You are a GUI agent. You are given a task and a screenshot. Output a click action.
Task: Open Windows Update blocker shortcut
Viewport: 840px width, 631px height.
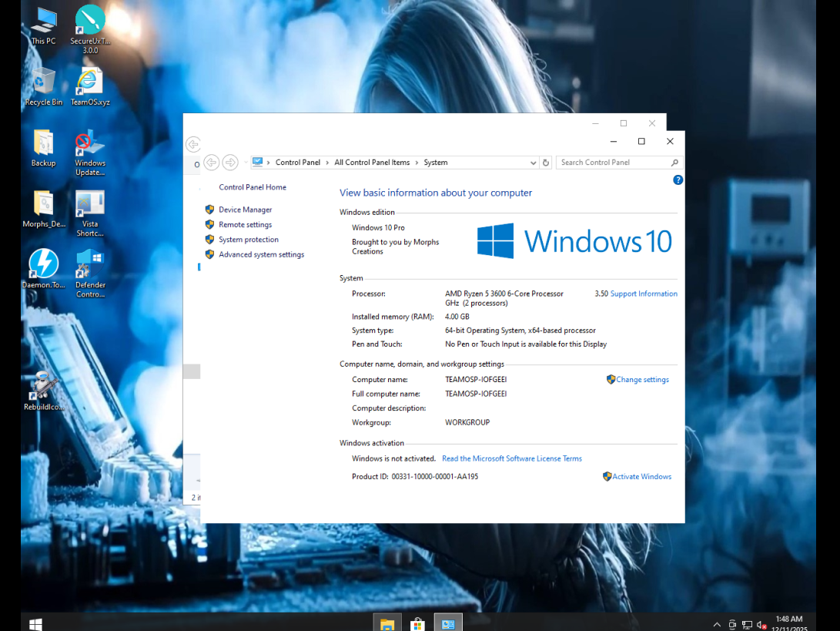pyautogui.click(x=90, y=153)
